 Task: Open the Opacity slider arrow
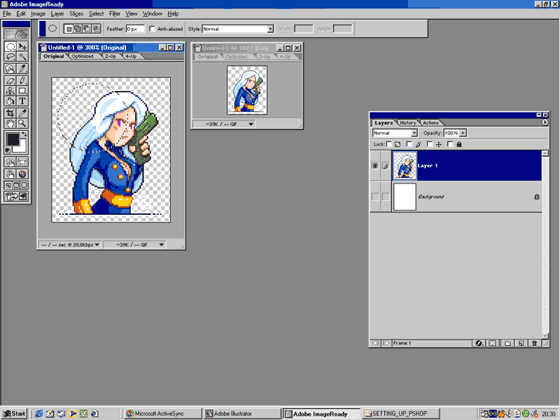click(x=463, y=133)
